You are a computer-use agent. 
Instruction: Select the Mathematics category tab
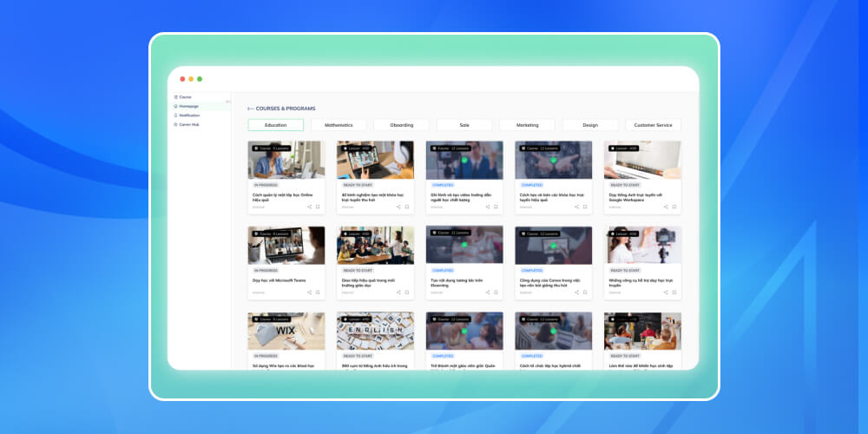pos(339,125)
